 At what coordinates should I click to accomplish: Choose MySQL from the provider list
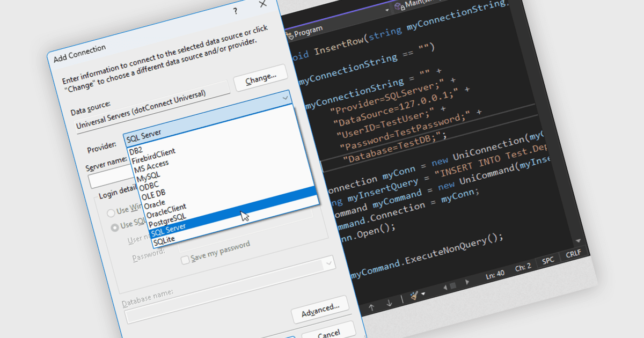coord(148,177)
